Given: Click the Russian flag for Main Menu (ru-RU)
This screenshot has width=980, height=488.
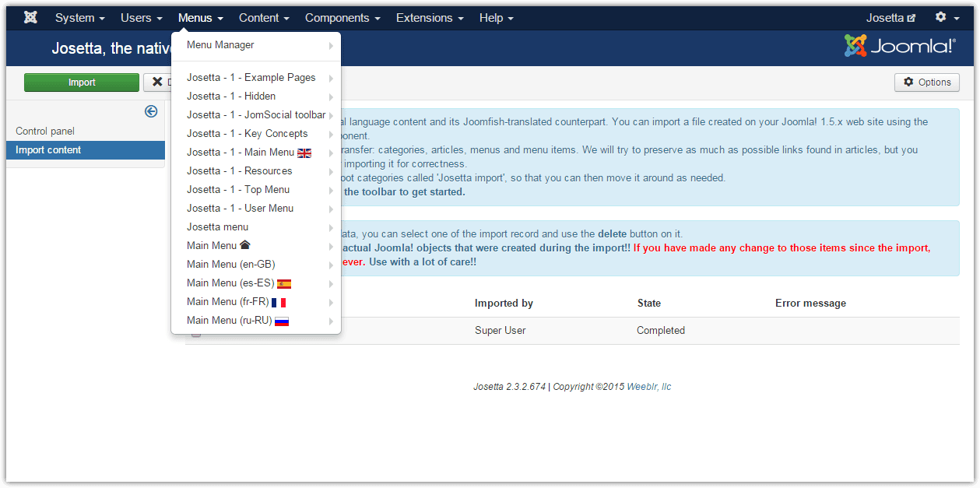Looking at the screenshot, I should pos(282,321).
